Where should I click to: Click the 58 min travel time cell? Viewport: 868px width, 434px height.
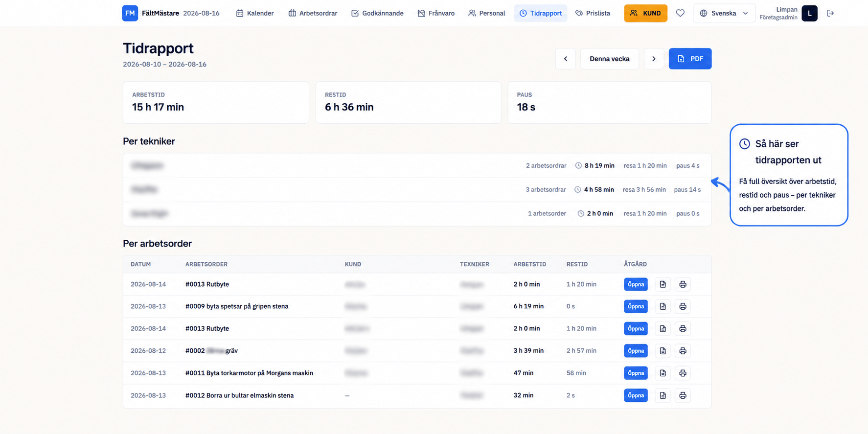click(x=576, y=373)
